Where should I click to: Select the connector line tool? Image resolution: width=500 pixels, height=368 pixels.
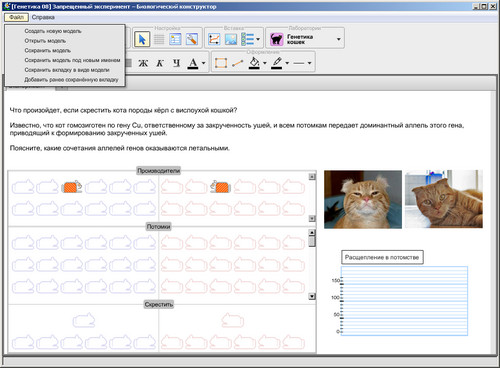pos(237,63)
